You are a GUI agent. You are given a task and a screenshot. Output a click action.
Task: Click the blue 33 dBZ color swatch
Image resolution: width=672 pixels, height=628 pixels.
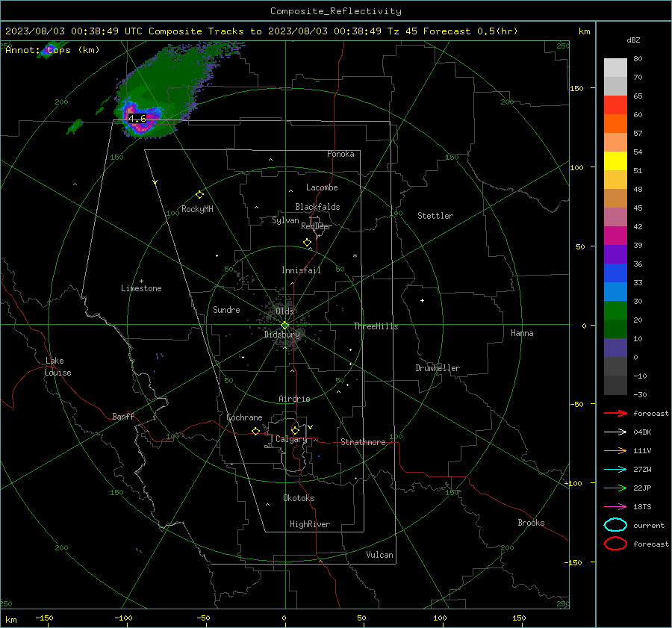pyautogui.click(x=615, y=273)
